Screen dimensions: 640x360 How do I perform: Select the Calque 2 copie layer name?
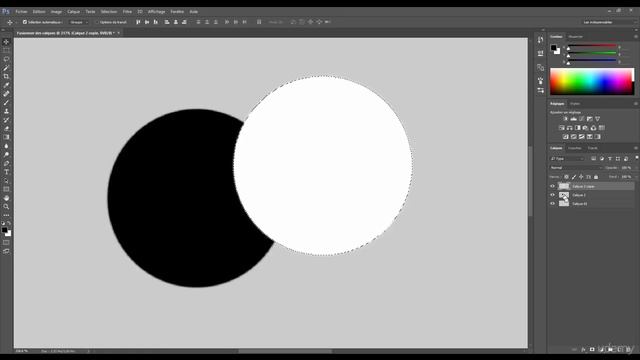pos(583,187)
